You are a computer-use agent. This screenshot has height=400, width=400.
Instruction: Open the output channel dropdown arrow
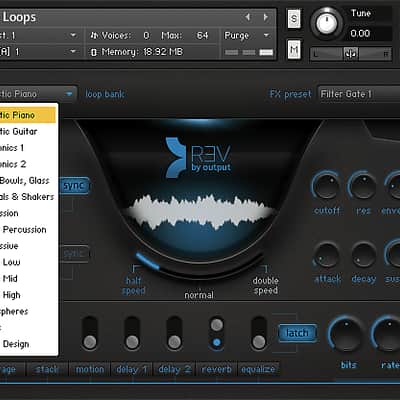point(73,35)
